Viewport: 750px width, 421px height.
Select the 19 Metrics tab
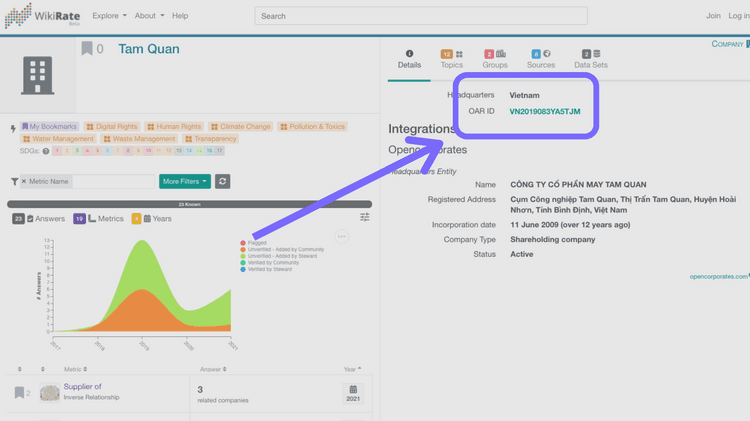99,219
